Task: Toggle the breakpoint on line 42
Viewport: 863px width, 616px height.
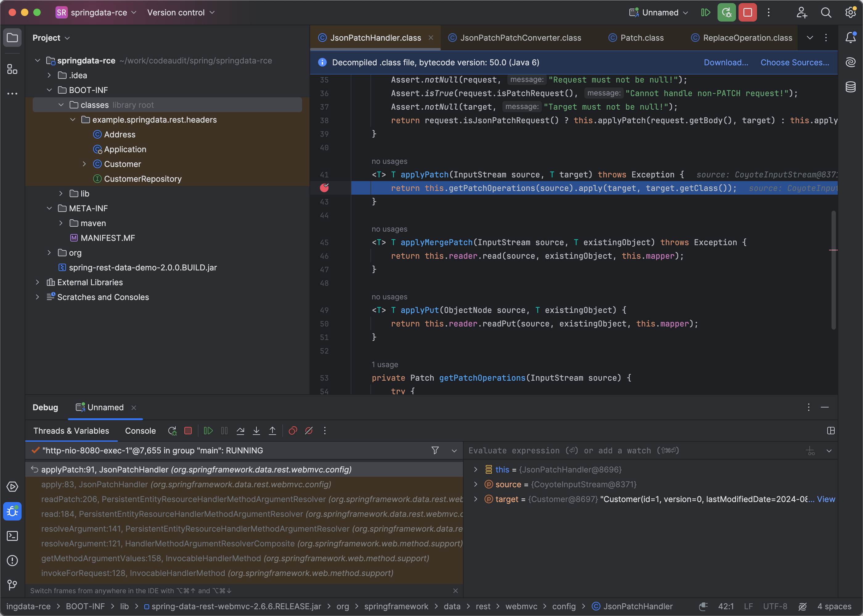Action: 324,188
